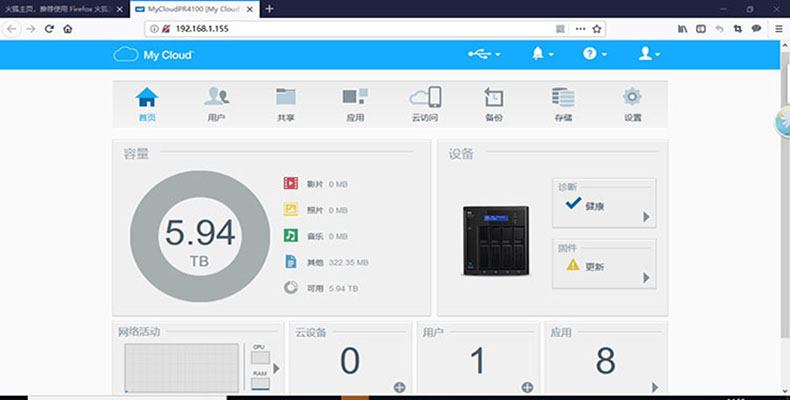Expand the 固件 firmware update arrow

click(646, 278)
